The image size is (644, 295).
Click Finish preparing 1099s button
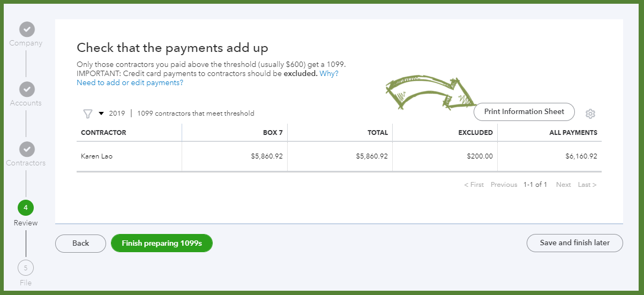pyautogui.click(x=162, y=243)
